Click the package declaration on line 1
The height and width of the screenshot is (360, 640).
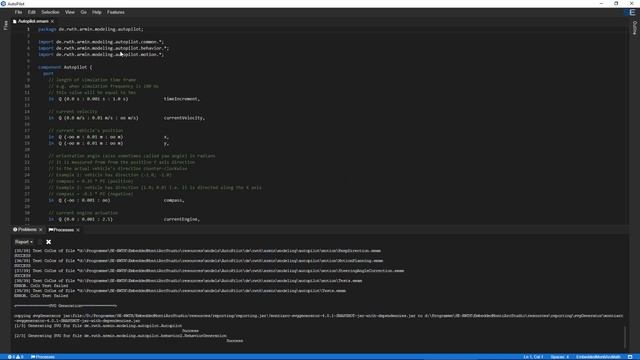click(x=91, y=29)
